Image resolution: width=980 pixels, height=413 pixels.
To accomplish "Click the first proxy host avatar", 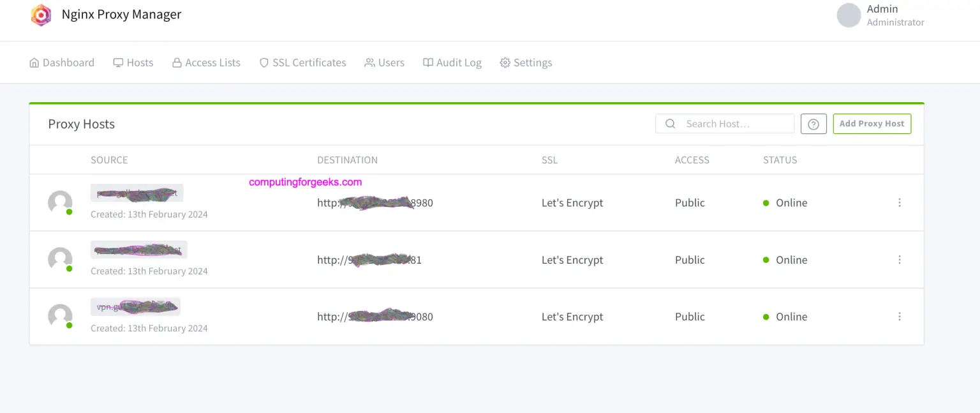I will coord(60,202).
